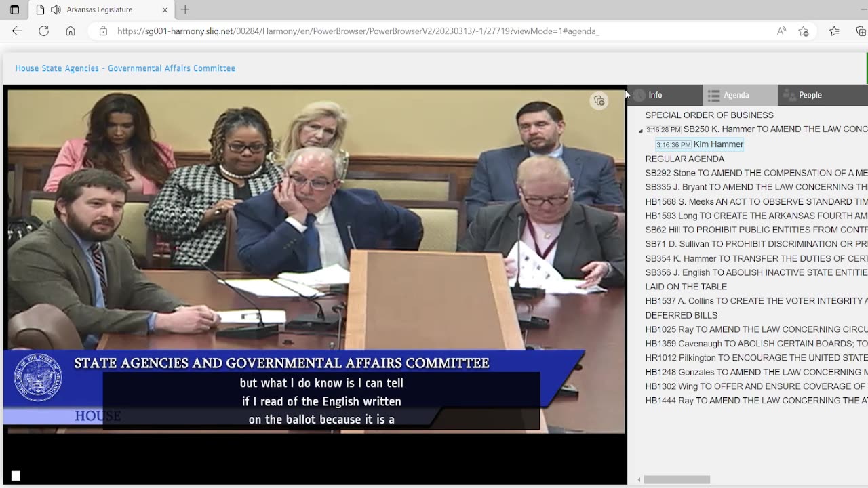The width and height of the screenshot is (868, 488).
Task: Refresh the current page
Action: click(x=43, y=31)
